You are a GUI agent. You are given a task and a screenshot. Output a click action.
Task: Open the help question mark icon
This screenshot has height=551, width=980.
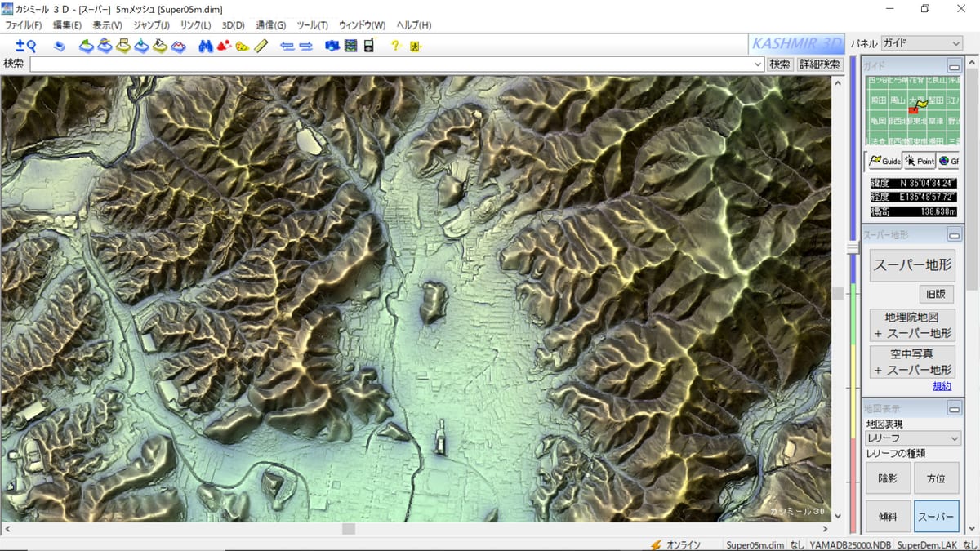point(395,46)
